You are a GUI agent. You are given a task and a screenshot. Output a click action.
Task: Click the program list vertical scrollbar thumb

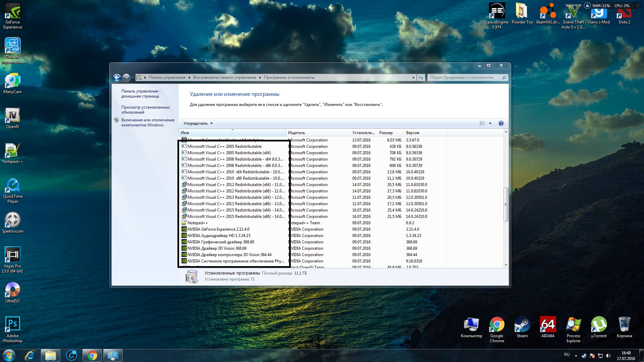pos(506,204)
